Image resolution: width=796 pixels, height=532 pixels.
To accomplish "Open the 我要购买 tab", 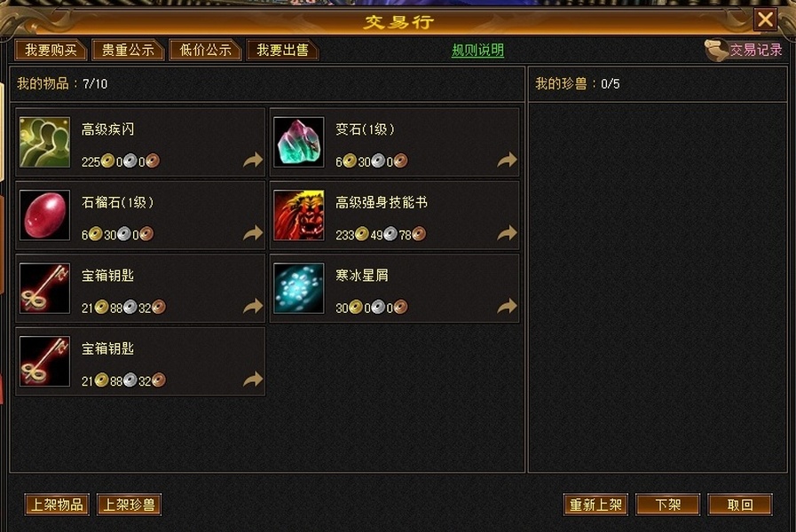I will pyautogui.click(x=51, y=50).
